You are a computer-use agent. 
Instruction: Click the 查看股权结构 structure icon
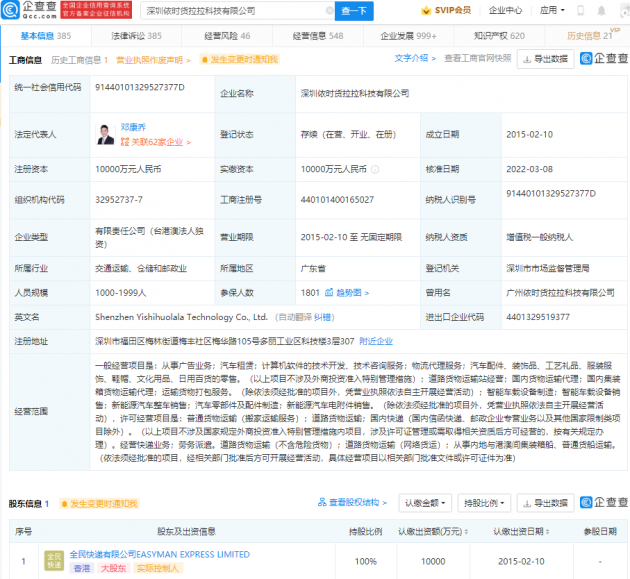pos(322,502)
